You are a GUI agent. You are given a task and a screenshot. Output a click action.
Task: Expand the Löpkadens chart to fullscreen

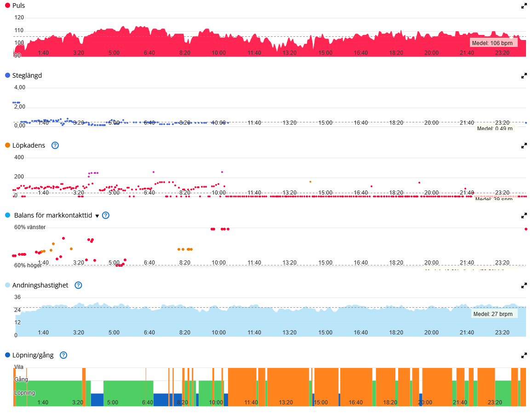(524, 145)
